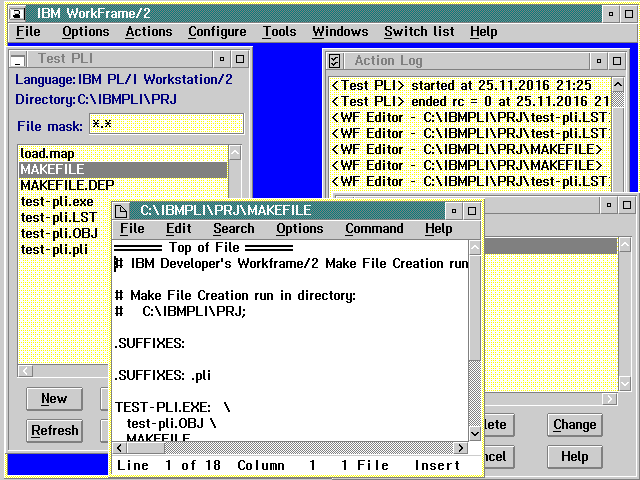Click the Change button
This screenshot has width=640, height=480.
(x=574, y=425)
